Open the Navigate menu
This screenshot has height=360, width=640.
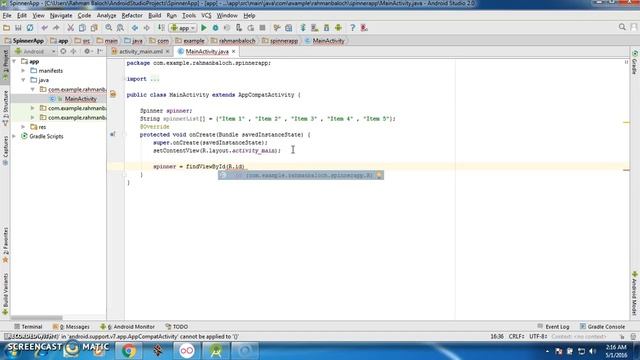pos(61,16)
